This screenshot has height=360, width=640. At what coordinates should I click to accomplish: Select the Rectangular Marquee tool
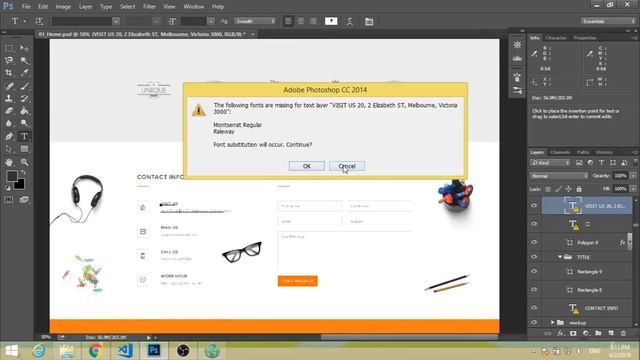click(x=9, y=48)
